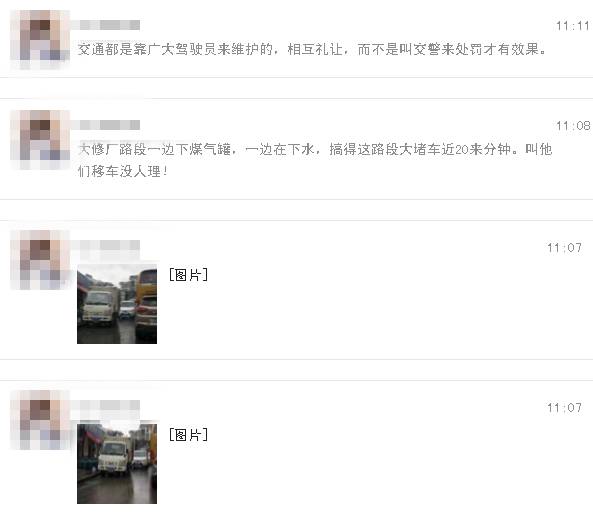
Task: Click avatar of the 11:08 message
Action: click(x=40, y=140)
